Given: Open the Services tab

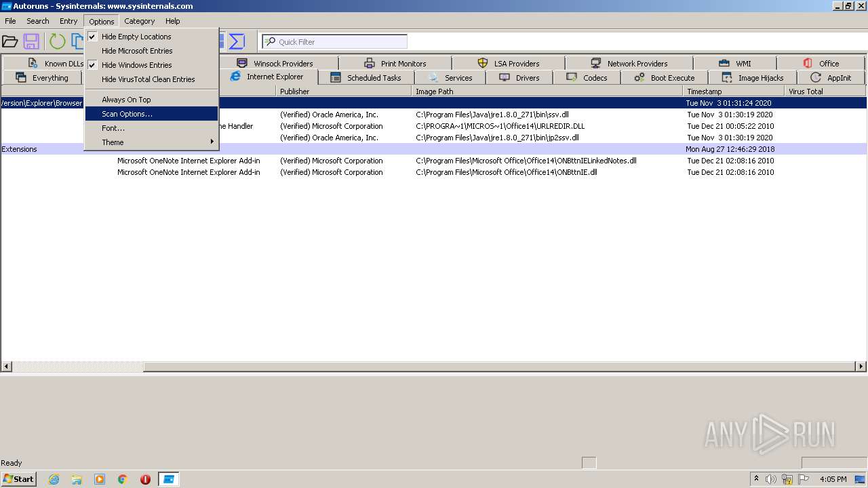Looking at the screenshot, I should [450, 78].
